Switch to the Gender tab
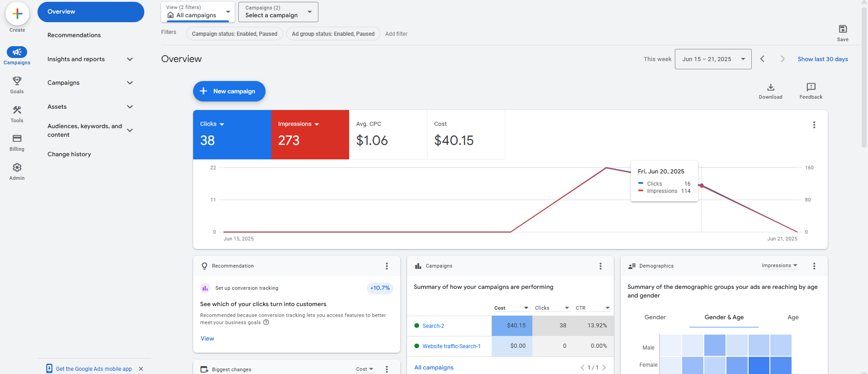Image resolution: width=868 pixels, height=374 pixels. coord(655,317)
